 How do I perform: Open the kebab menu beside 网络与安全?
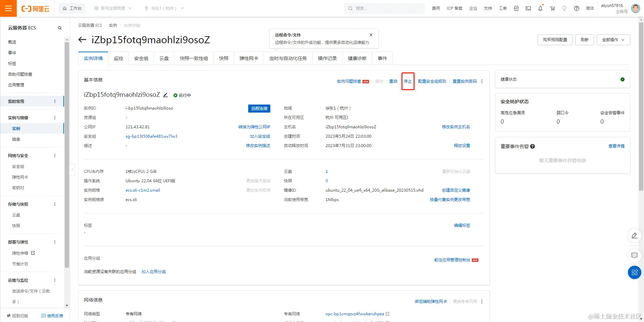click(55, 156)
